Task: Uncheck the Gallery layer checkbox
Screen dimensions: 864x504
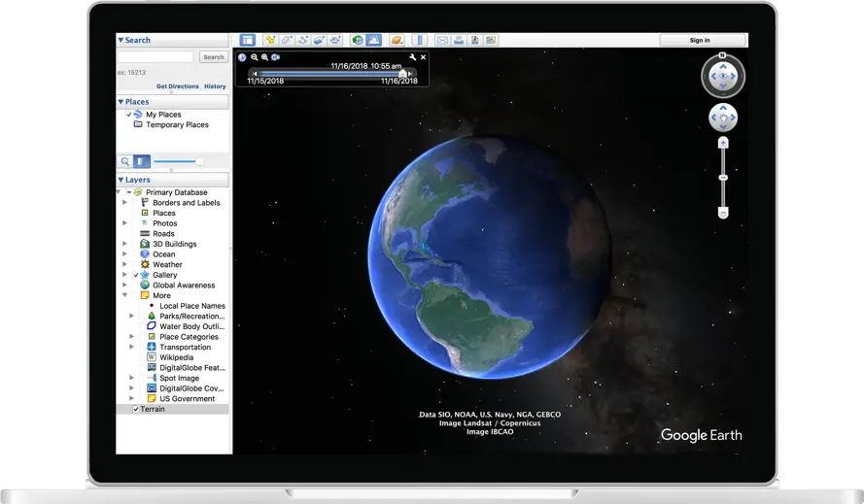Action: (136, 275)
